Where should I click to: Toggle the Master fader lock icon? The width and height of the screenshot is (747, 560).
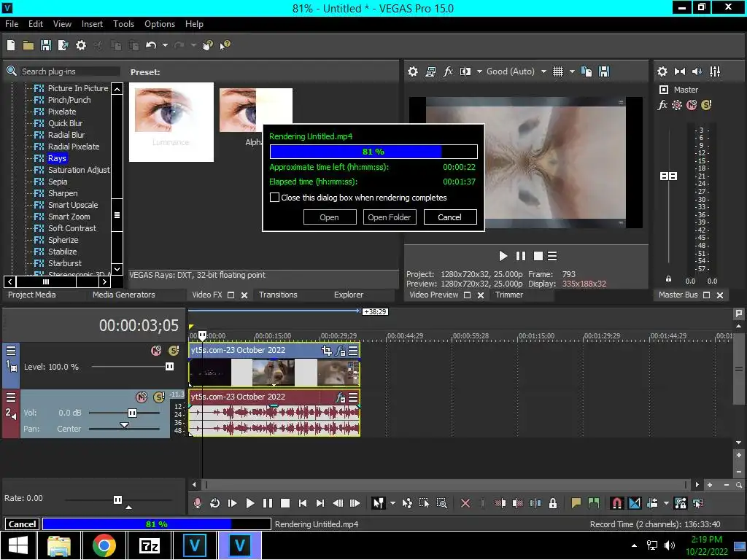point(668,279)
